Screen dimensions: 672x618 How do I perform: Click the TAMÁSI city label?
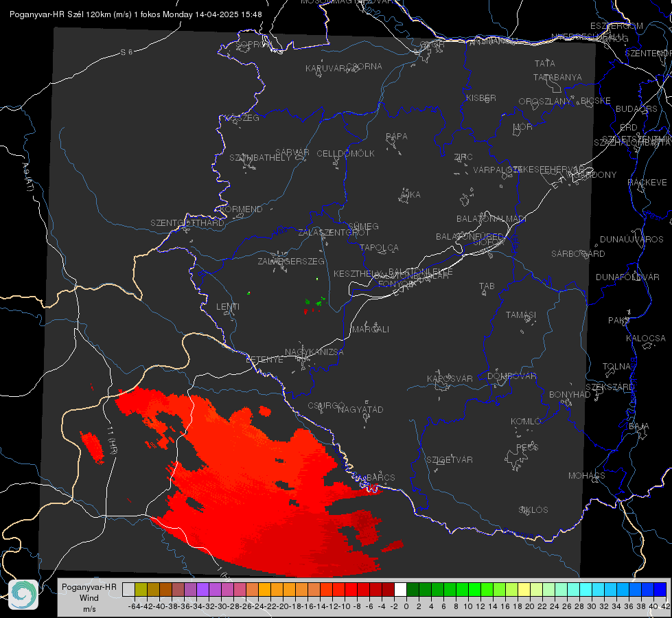click(521, 315)
